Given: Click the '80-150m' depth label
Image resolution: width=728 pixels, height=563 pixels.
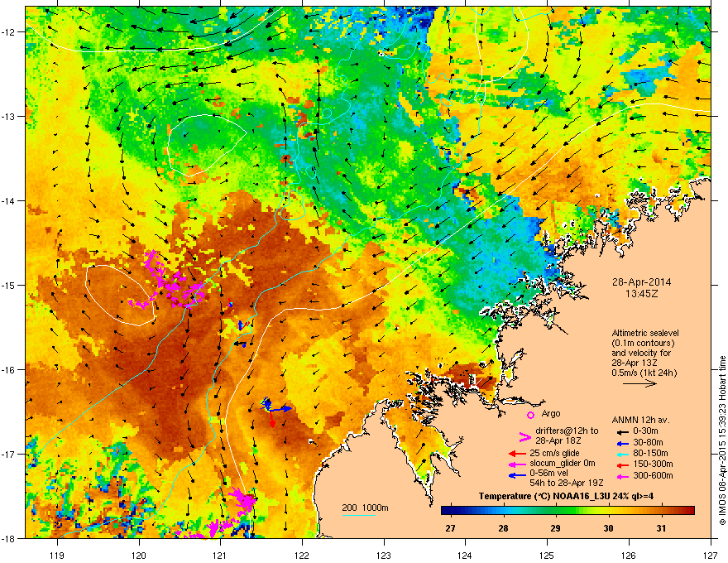Looking at the screenshot, I should point(650,453).
